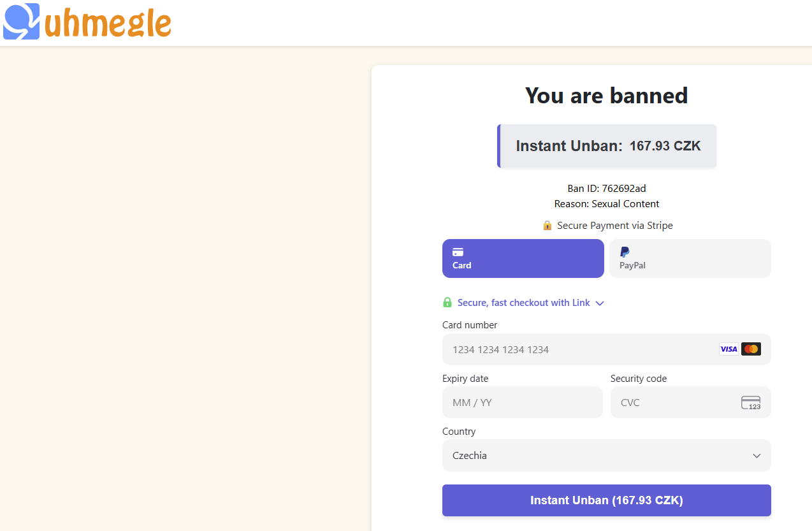Click the uhmegle logo
The height and width of the screenshot is (531, 812).
[x=87, y=22]
